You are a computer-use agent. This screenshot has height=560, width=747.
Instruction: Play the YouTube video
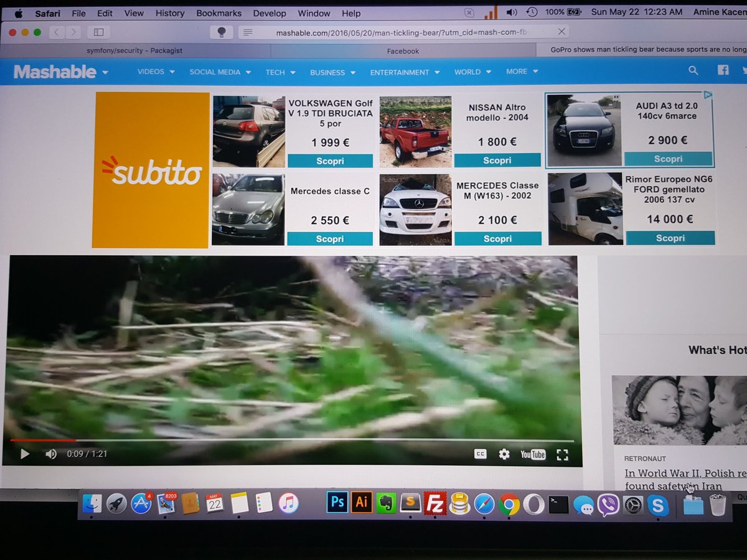pos(25,454)
